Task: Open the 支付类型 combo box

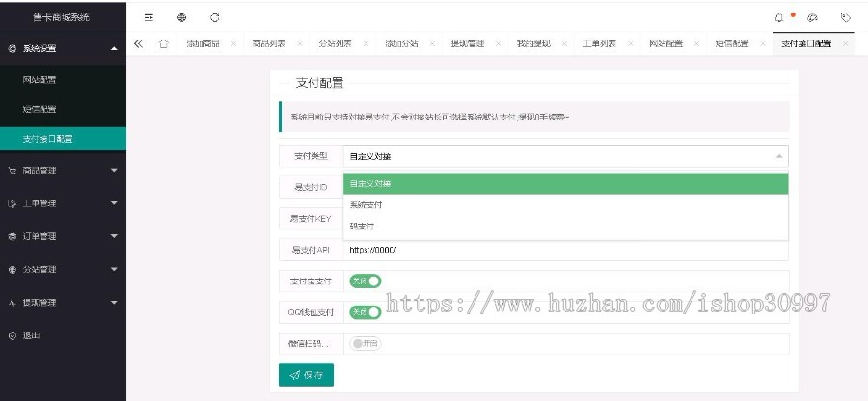Action: click(x=566, y=156)
